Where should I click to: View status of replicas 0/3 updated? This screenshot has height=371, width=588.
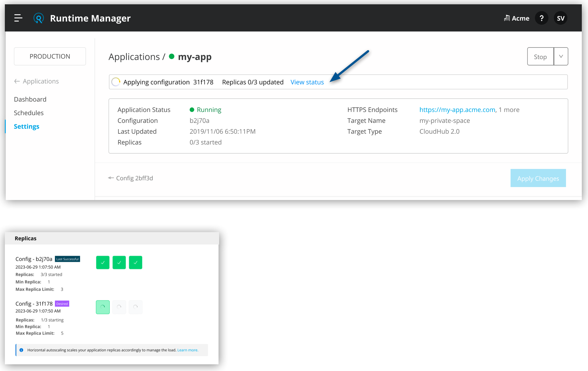(307, 82)
